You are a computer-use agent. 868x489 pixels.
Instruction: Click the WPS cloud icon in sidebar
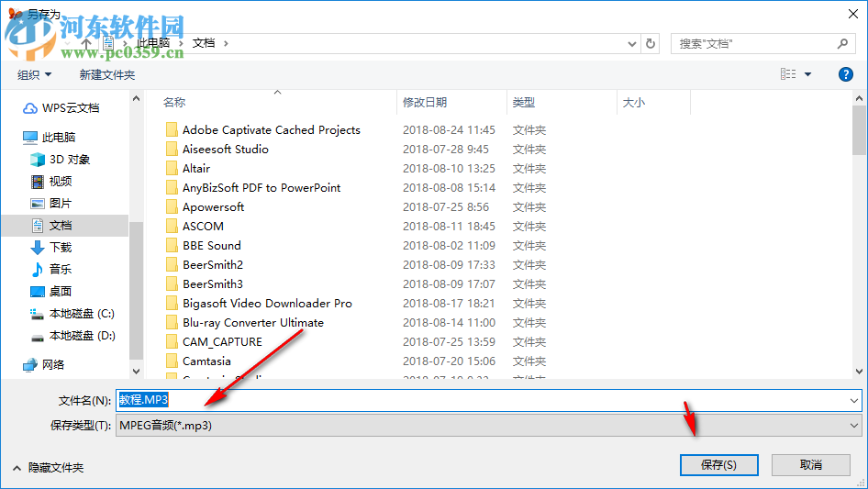30,108
